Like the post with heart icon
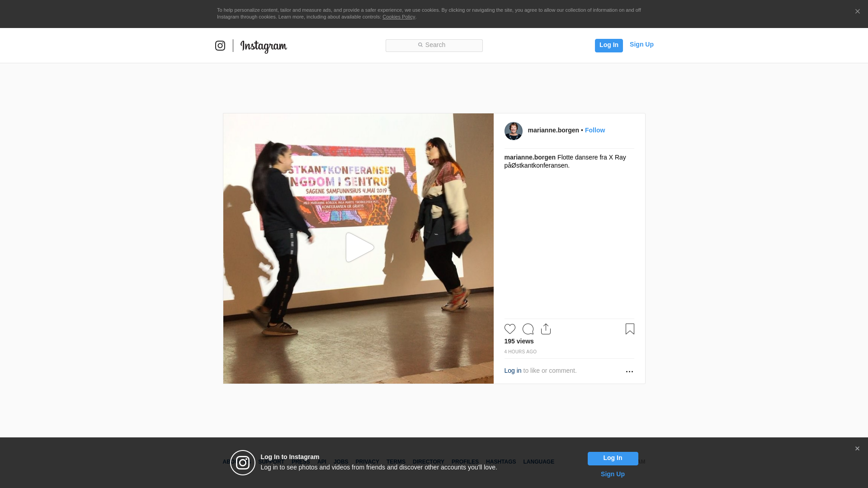 509,329
